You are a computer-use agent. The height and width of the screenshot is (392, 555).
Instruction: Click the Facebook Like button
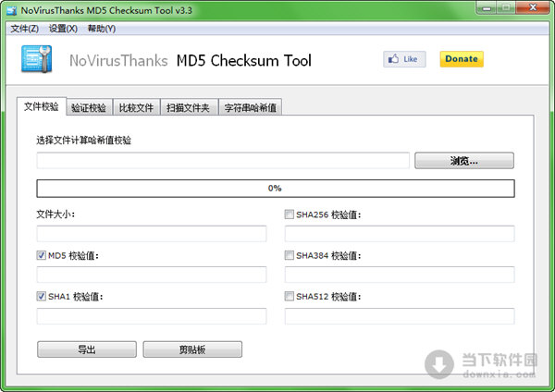(x=404, y=59)
